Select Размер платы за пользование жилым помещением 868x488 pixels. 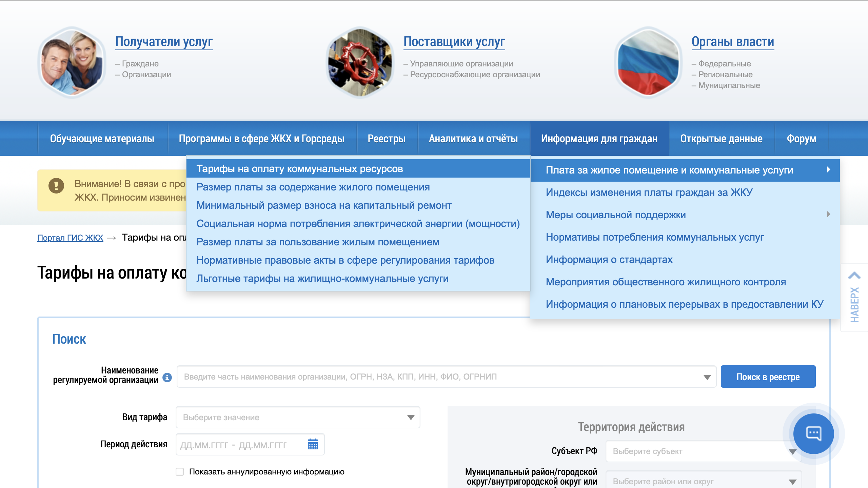(358, 242)
